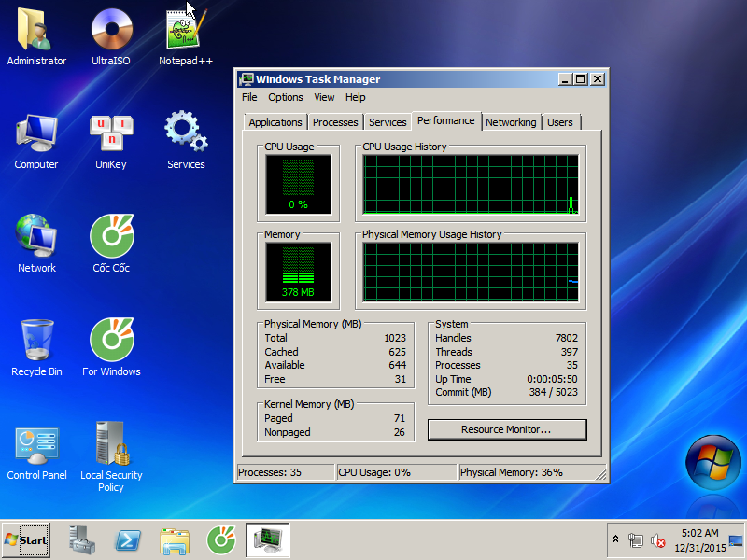Select the Performance tab
Screen dimensions: 747x560
[446, 121]
